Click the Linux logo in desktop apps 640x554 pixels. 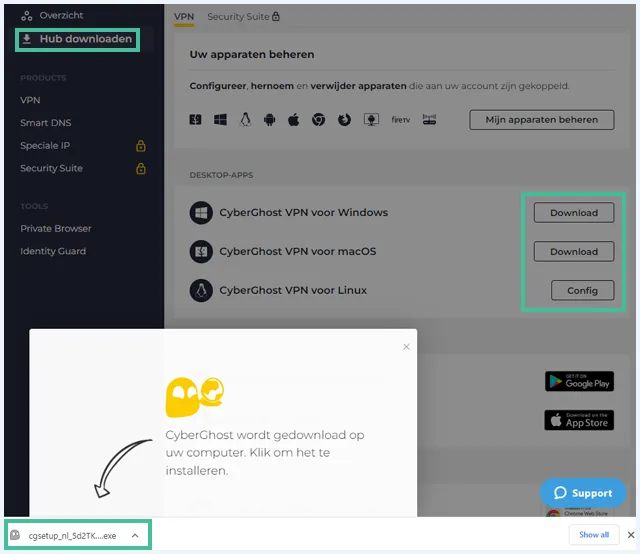click(x=201, y=290)
